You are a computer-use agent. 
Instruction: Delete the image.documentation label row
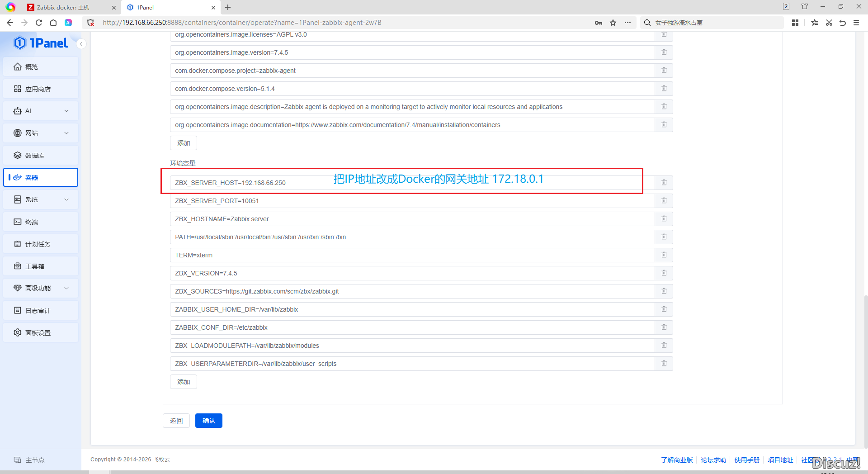664,125
